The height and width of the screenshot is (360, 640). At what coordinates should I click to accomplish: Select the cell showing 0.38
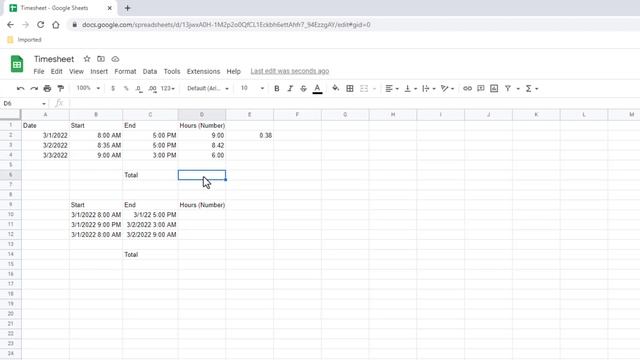[x=249, y=135]
